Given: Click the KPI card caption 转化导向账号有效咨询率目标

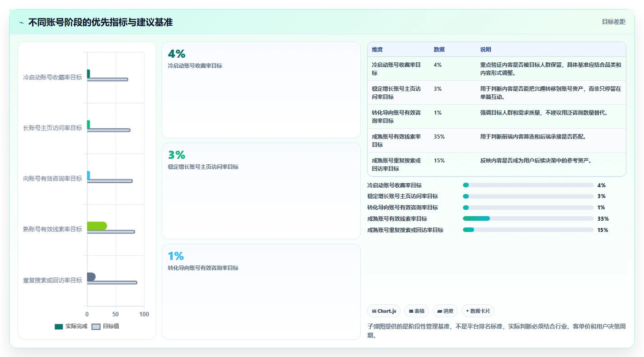Looking at the screenshot, I should [x=203, y=268].
